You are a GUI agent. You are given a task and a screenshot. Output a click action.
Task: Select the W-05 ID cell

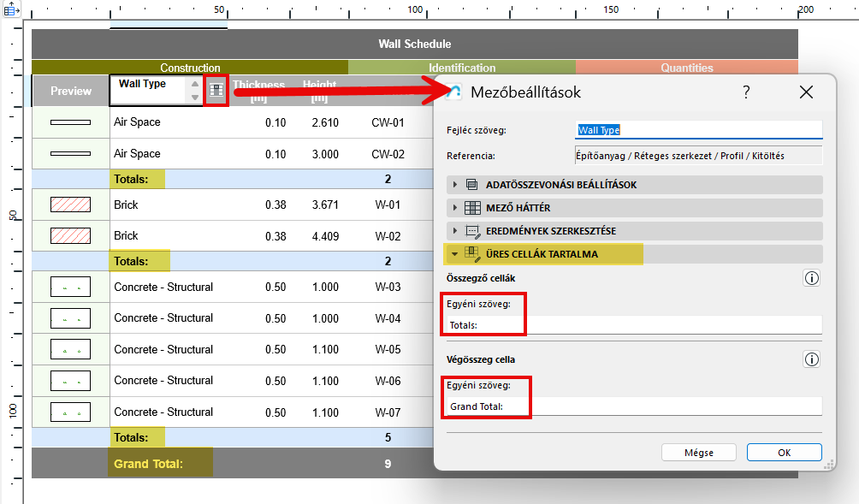[x=388, y=349]
